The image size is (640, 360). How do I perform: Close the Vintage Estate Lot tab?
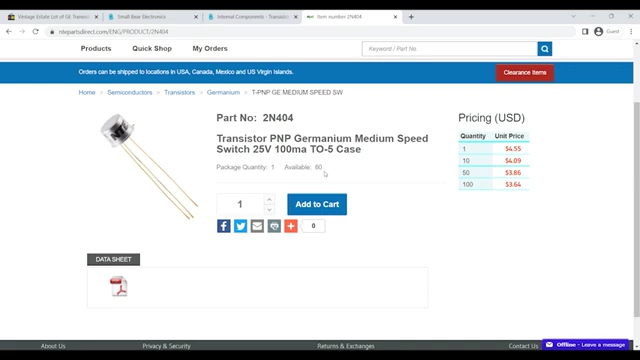click(96, 17)
